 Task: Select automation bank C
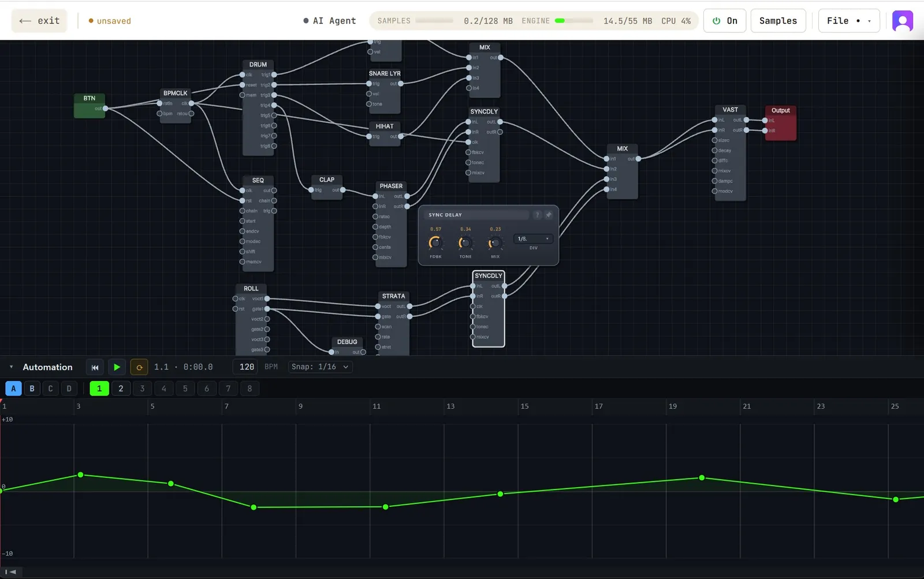coord(50,389)
